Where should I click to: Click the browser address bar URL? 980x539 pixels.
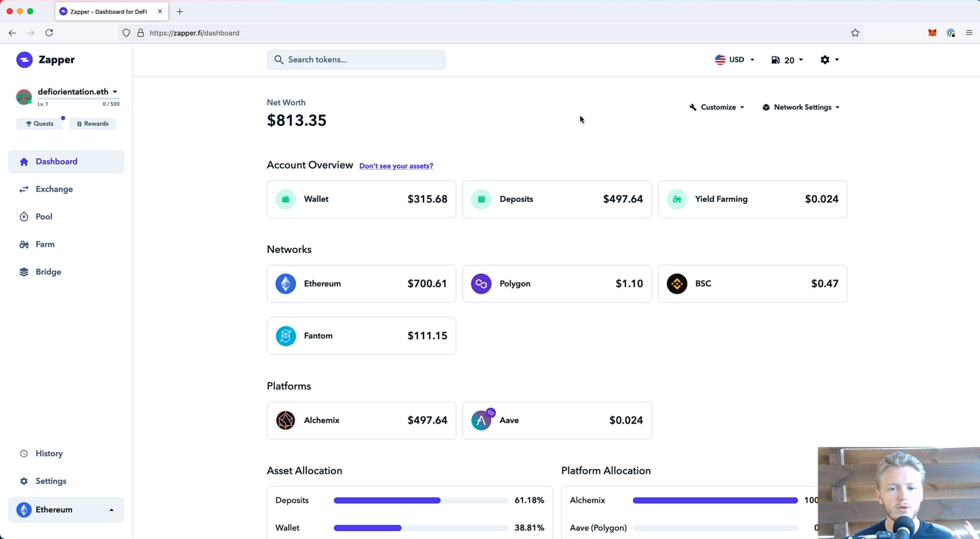[x=195, y=33]
